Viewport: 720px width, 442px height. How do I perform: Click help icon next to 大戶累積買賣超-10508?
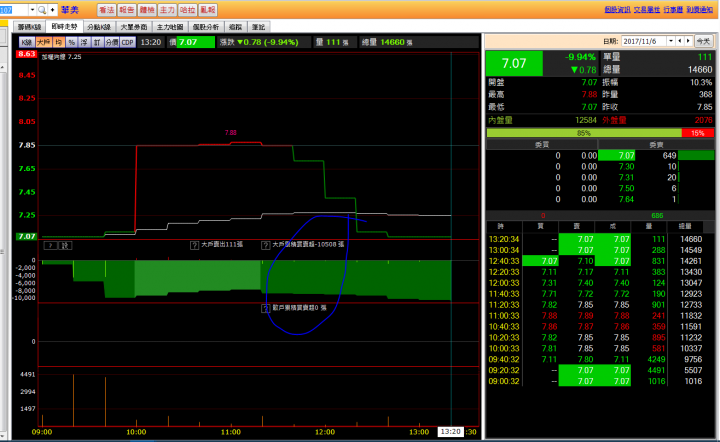pos(265,246)
